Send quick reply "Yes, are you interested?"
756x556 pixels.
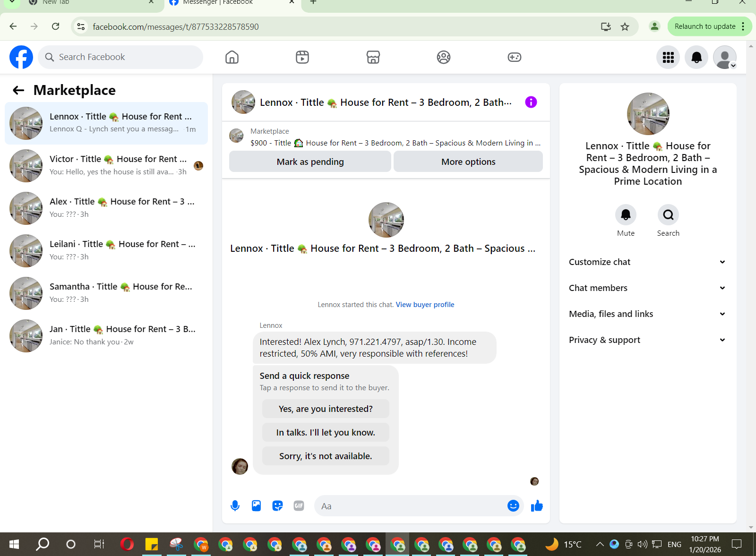coord(326,409)
